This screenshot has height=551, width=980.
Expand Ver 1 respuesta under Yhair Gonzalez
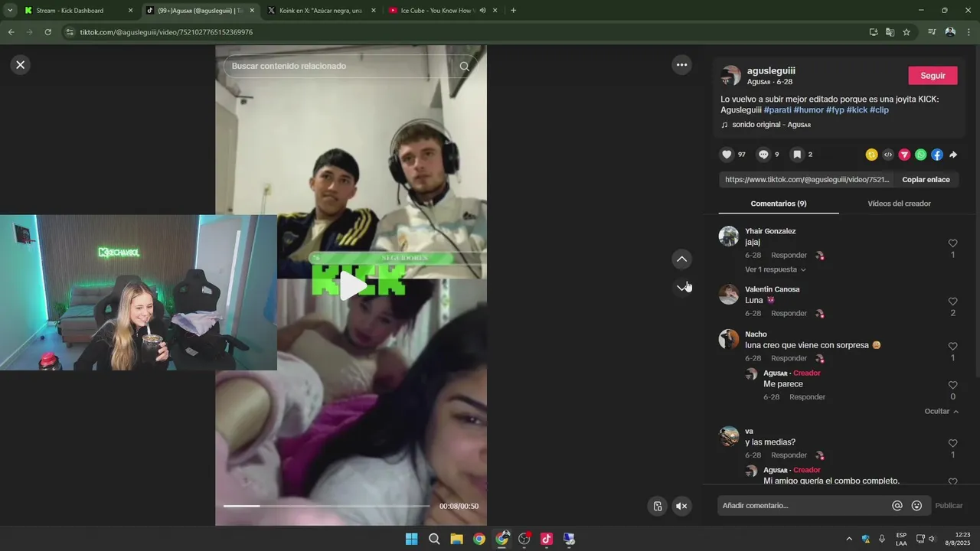click(775, 269)
